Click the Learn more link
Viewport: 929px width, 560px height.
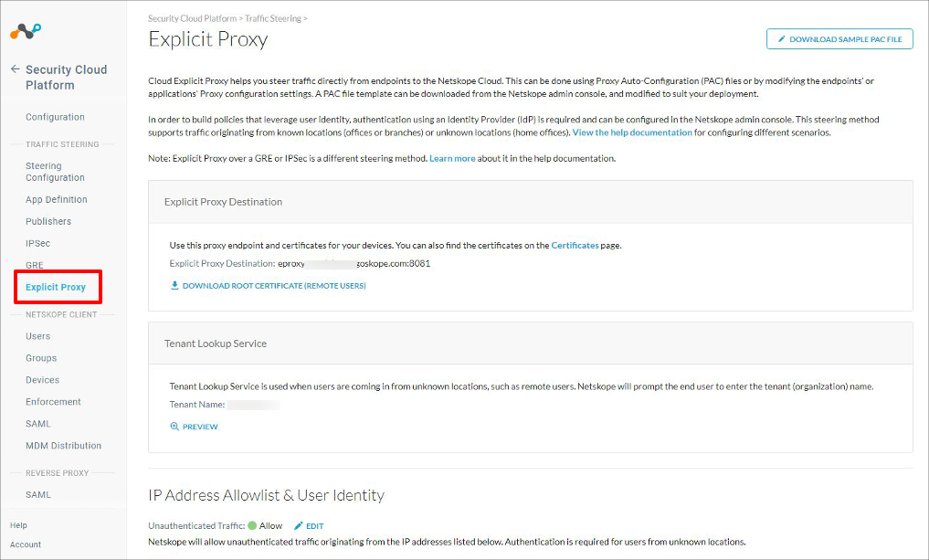[x=452, y=159]
